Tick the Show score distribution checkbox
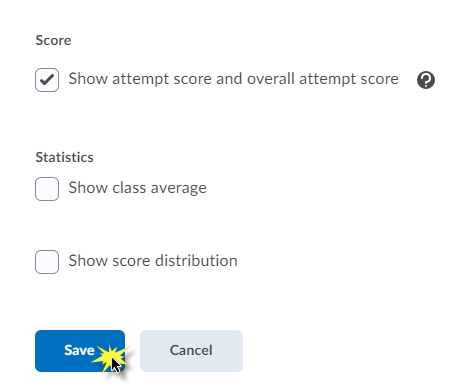Screen dimensions: 471x389 tap(47, 262)
